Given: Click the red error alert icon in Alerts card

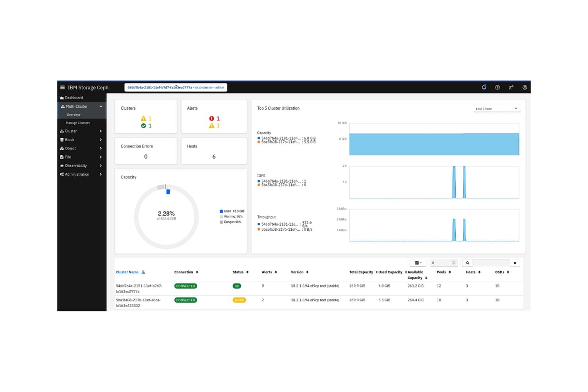Looking at the screenshot, I should [x=211, y=118].
